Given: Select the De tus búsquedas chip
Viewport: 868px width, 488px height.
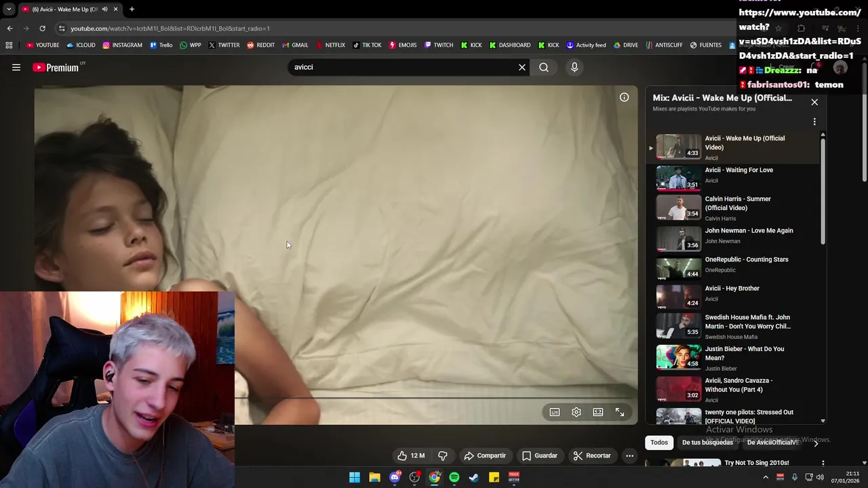Looking at the screenshot, I should pos(707,443).
